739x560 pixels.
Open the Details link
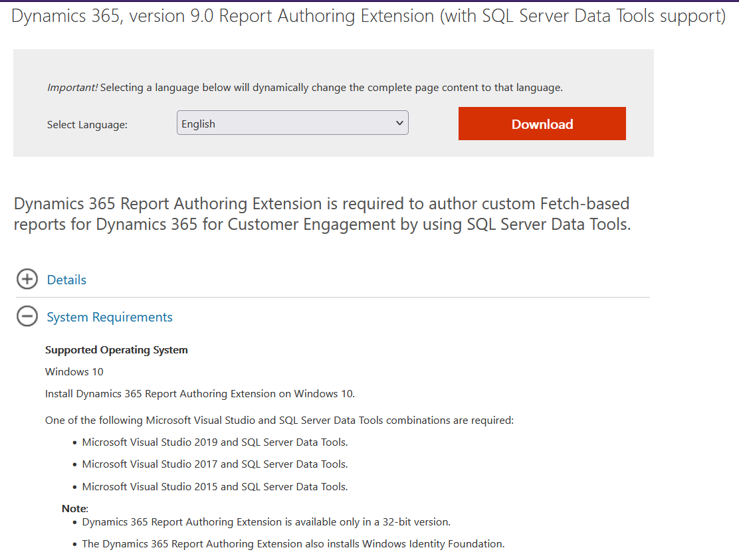point(66,280)
